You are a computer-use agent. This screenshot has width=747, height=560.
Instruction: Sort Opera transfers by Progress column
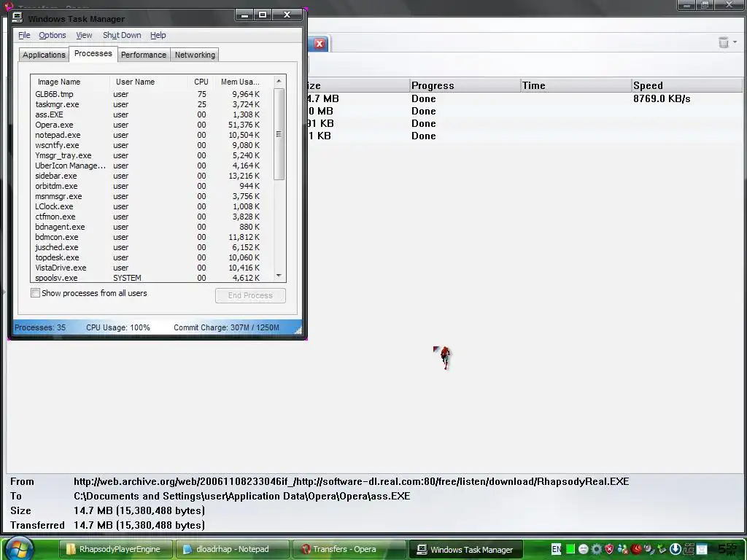point(465,86)
